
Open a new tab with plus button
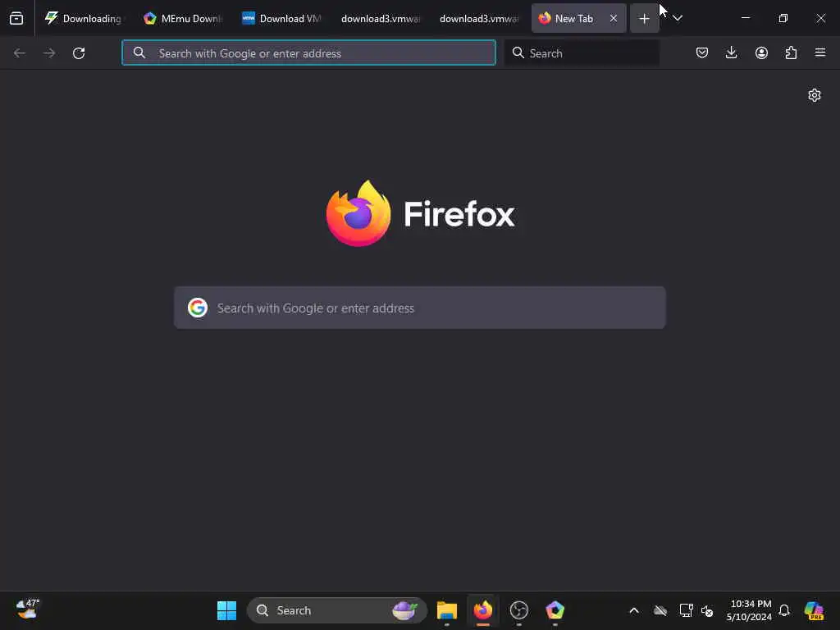tap(644, 19)
